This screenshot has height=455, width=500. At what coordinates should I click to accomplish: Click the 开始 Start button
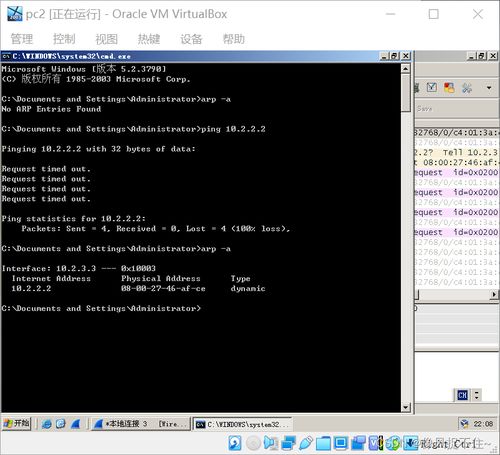point(16,424)
